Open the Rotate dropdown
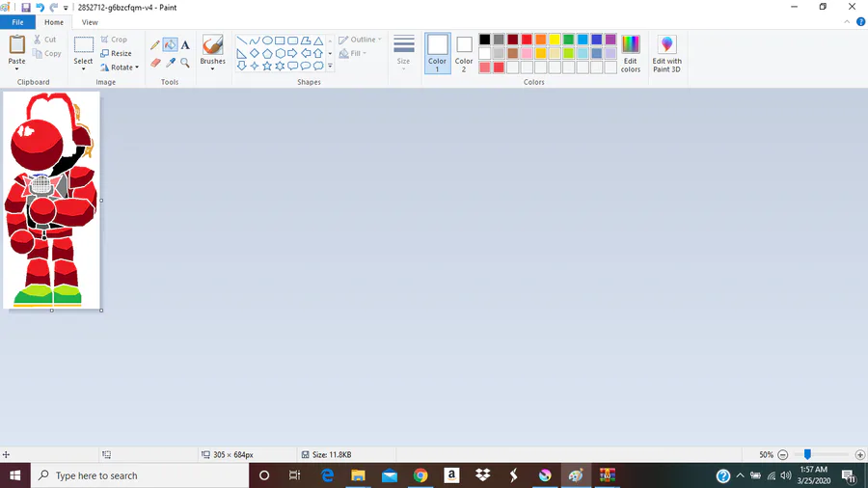868x488 pixels. point(120,68)
